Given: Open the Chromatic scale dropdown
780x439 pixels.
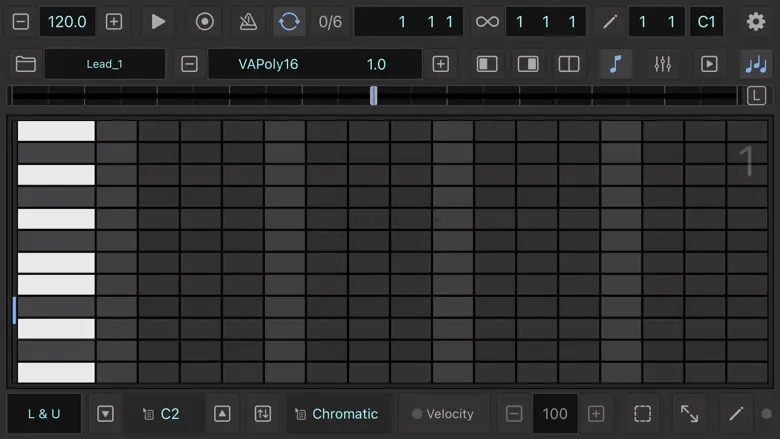Looking at the screenshot, I should pos(335,414).
